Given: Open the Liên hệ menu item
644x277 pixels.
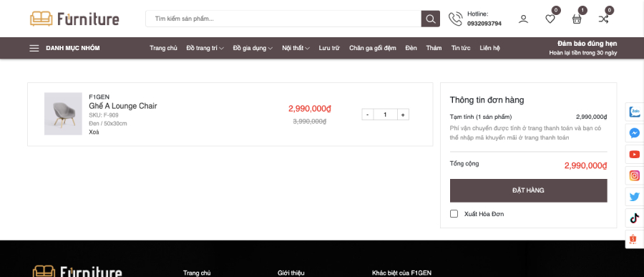Looking at the screenshot, I should pos(490,48).
